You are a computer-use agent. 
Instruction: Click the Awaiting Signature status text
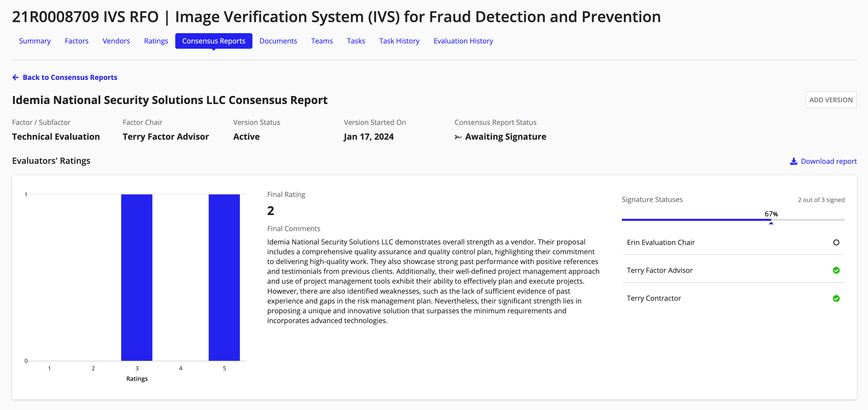[x=505, y=137]
